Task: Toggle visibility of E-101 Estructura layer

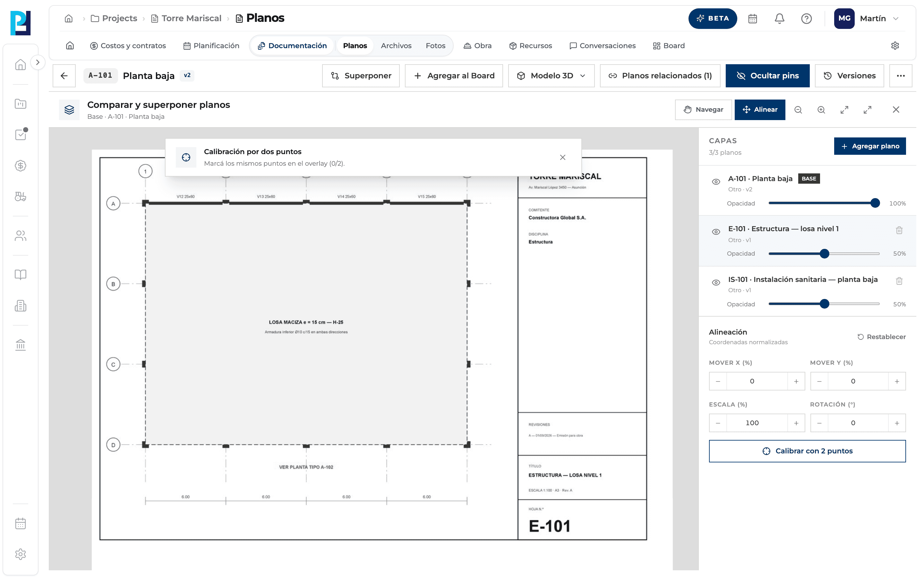Action: [716, 232]
